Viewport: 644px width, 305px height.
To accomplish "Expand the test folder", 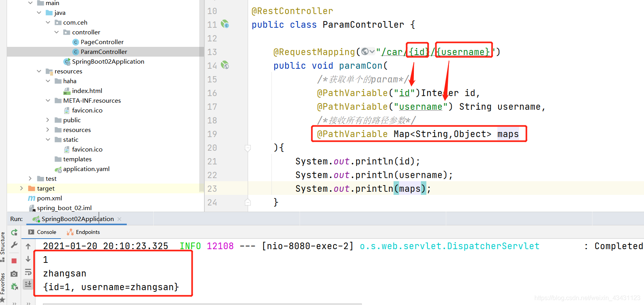I will pos(30,178).
